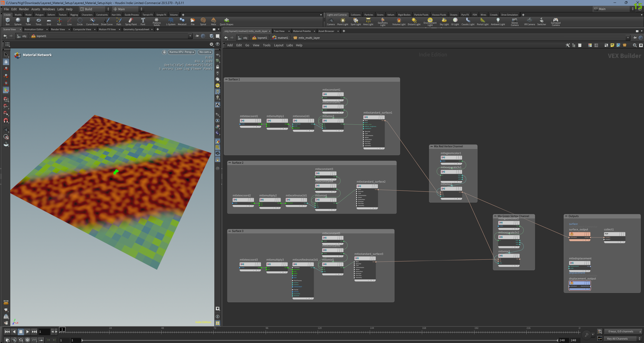Add a Camera from shelf
Image resolution: width=644 pixels, height=343 pixels.
[x=331, y=21]
